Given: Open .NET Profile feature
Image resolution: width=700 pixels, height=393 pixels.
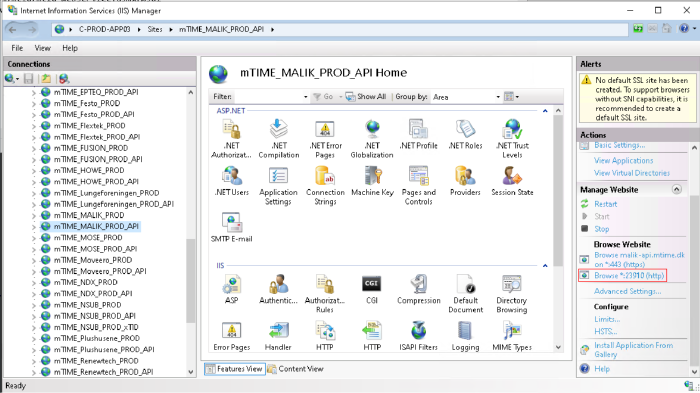Looking at the screenshot, I should coord(419,134).
